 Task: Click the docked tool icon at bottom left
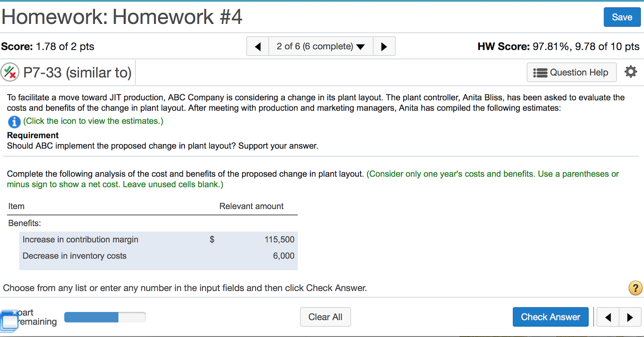pyautogui.click(x=9, y=320)
